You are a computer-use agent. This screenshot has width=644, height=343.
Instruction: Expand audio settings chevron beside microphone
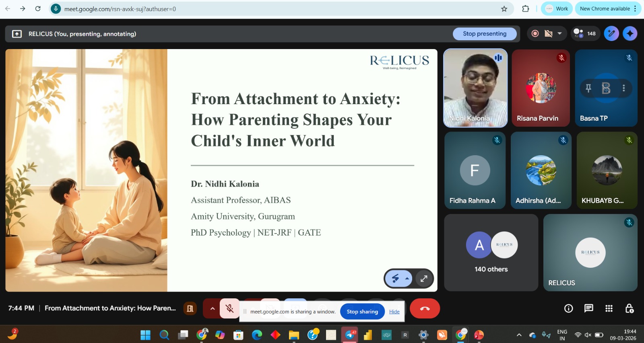coord(212,308)
